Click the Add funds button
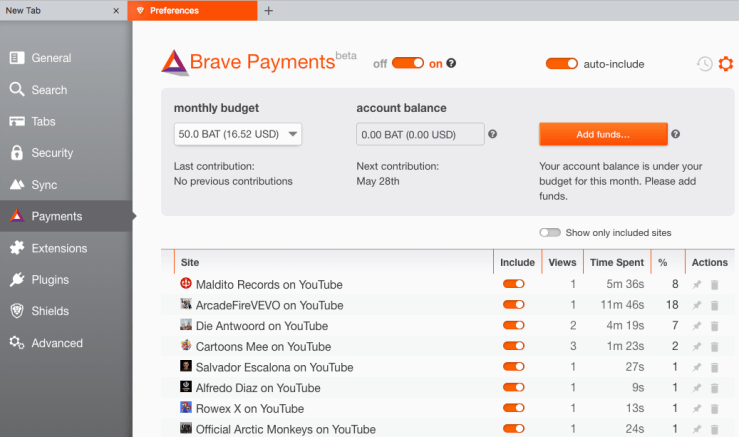This screenshot has width=739, height=437. (x=602, y=134)
